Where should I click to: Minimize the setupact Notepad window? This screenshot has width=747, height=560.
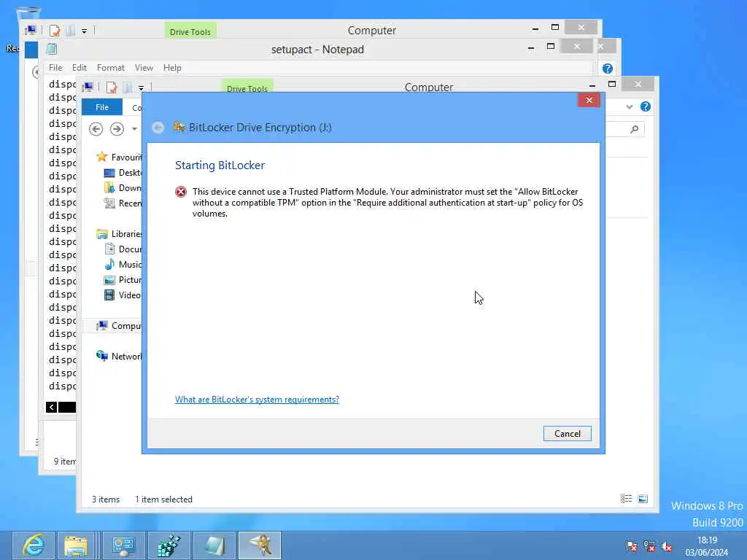(531, 47)
